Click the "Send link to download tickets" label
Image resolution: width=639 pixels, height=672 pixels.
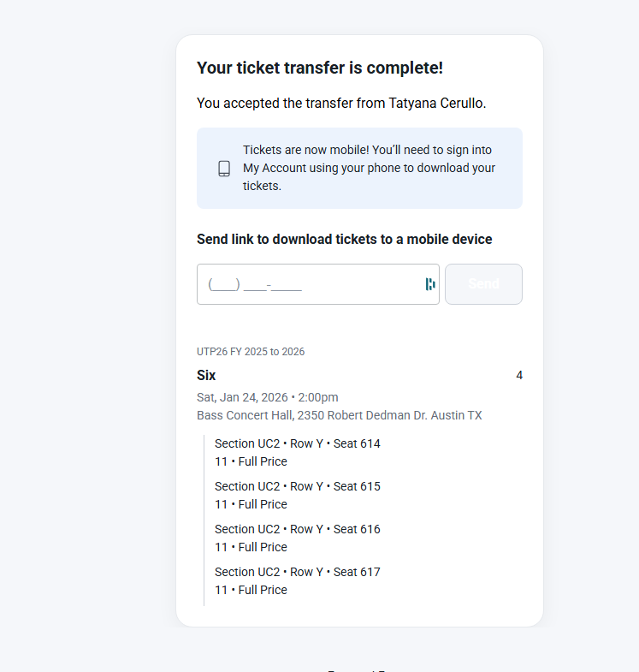coord(344,239)
